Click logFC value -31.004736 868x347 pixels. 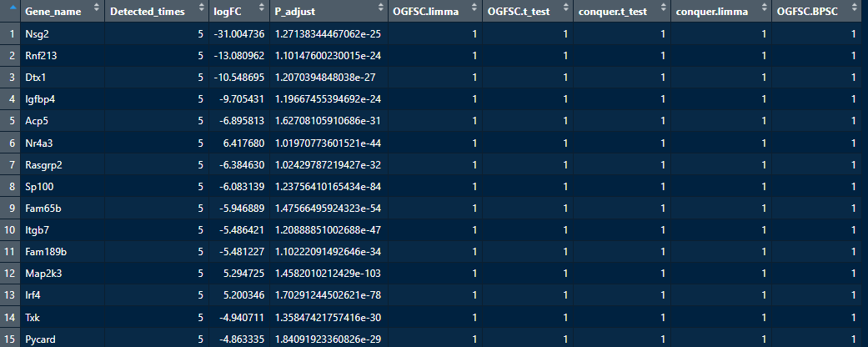[238, 33]
